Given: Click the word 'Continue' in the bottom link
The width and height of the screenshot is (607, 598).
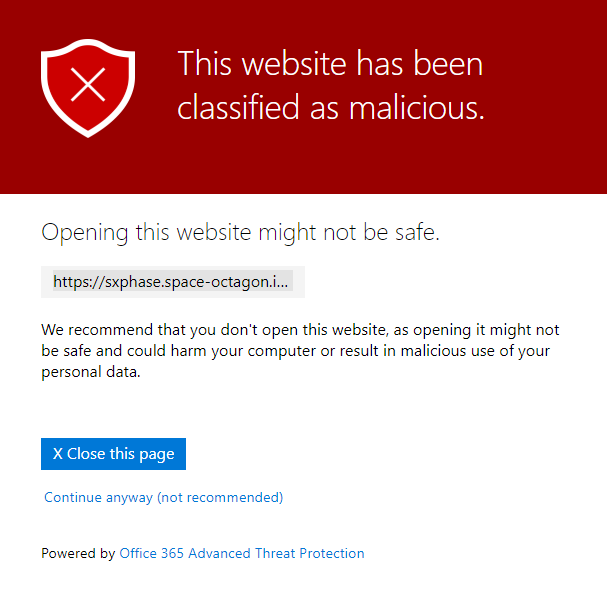Looking at the screenshot, I should point(72,497).
